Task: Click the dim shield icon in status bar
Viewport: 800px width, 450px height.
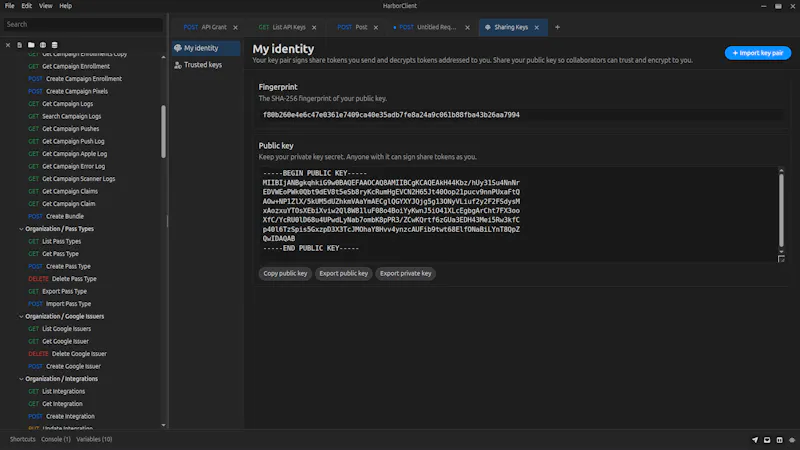Action: [x=792, y=440]
